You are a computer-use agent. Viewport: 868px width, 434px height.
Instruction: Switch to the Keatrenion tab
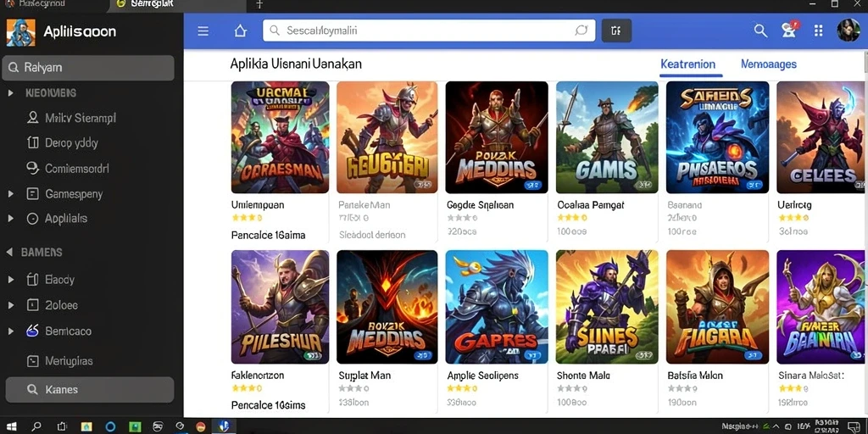coord(687,64)
